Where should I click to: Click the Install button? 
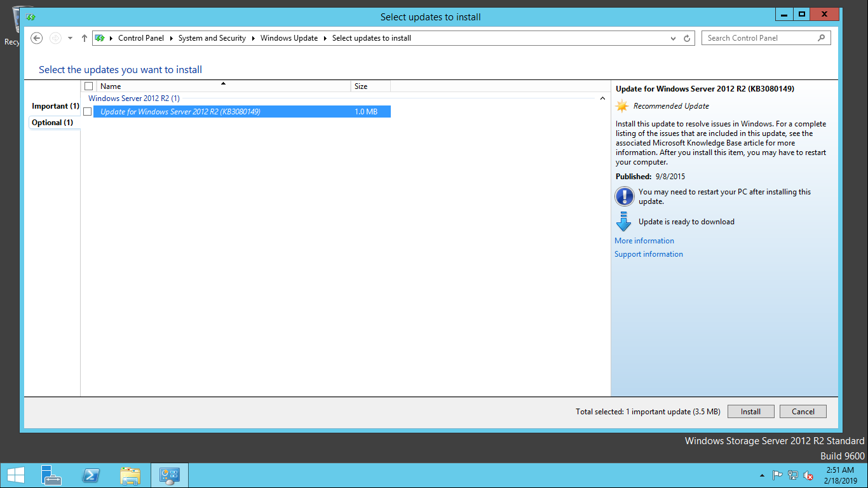(750, 412)
